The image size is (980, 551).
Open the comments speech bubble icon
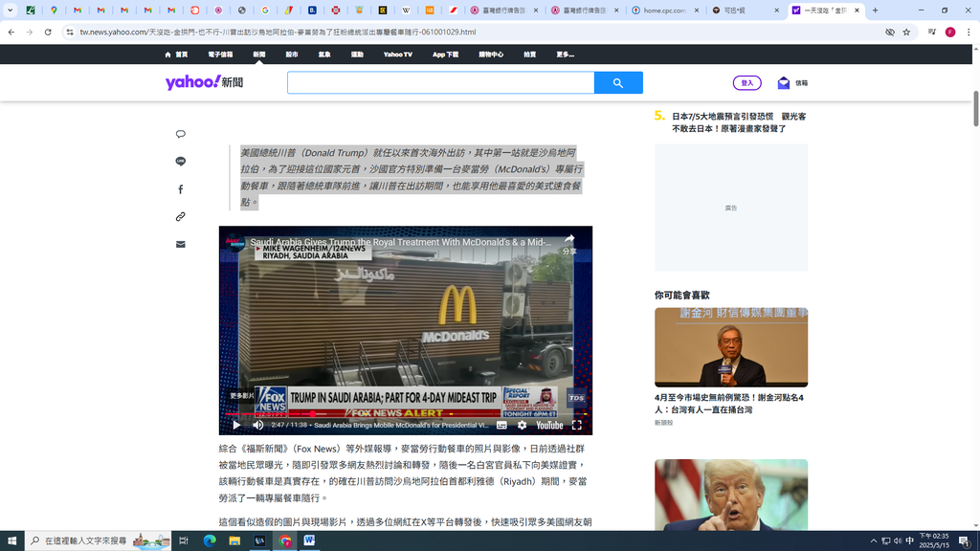(181, 134)
